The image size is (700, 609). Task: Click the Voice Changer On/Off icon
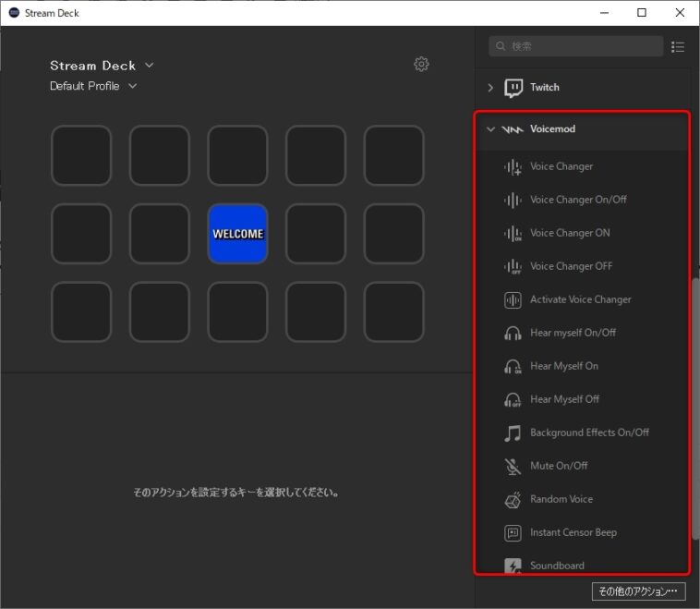[513, 200]
